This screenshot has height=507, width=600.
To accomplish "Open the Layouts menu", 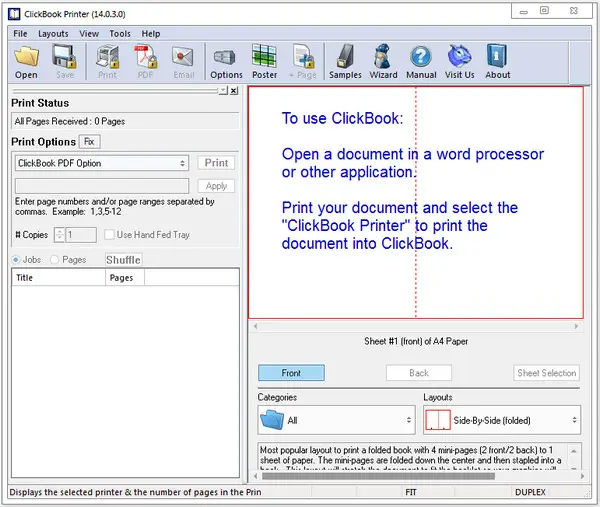I will (x=53, y=34).
